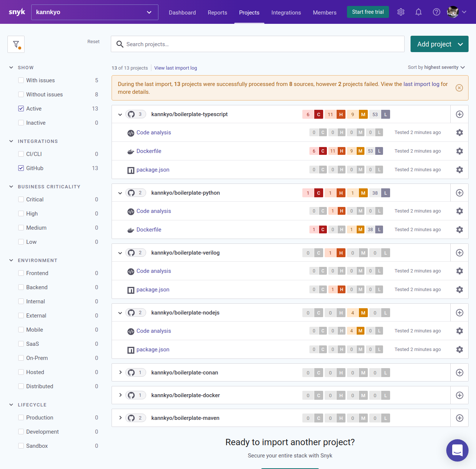Open the Intercom chat bubble
476x469 pixels.
point(457,450)
